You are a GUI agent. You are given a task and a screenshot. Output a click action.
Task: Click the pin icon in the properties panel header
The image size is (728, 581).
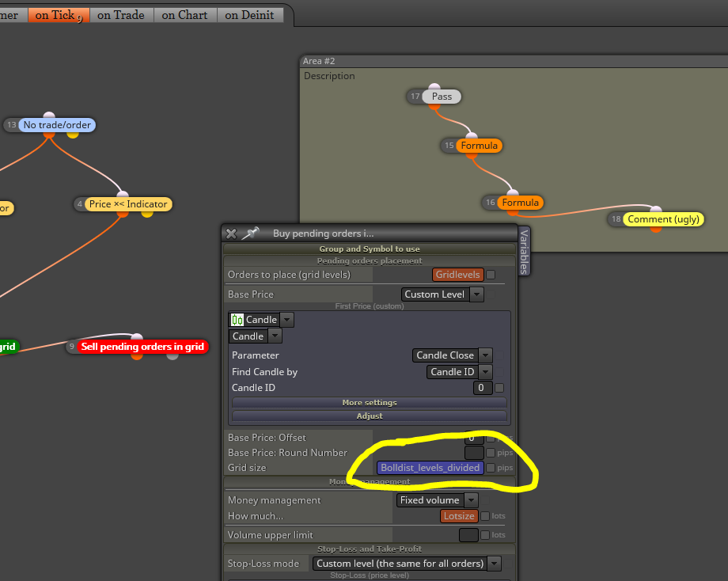tap(251, 233)
